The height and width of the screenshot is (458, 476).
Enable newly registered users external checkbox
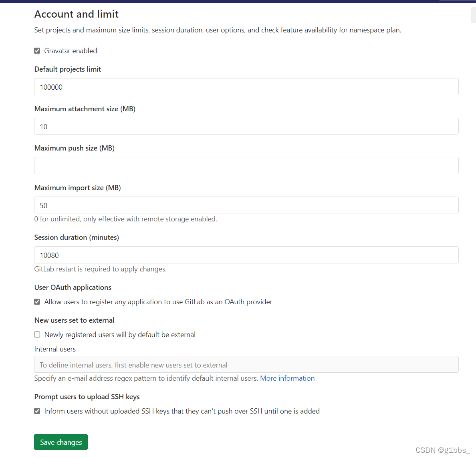click(37, 335)
